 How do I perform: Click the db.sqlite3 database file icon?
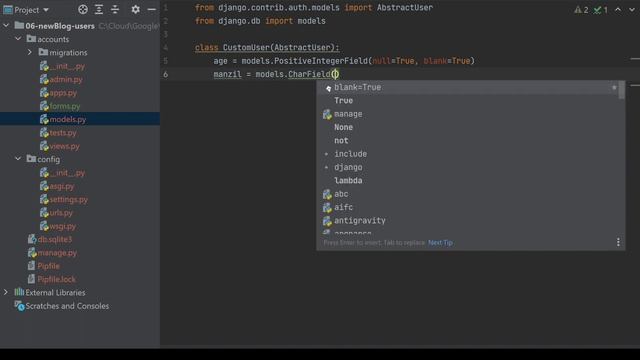32,240
